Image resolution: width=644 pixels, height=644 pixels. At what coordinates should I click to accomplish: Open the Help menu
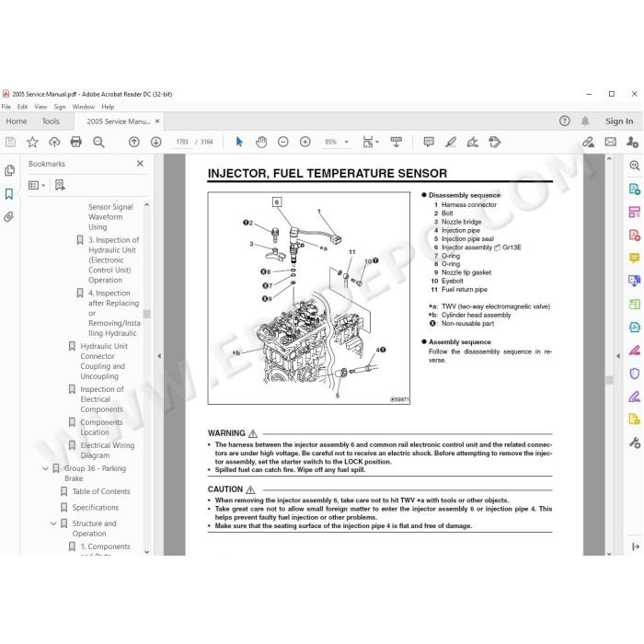click(108, 107)
